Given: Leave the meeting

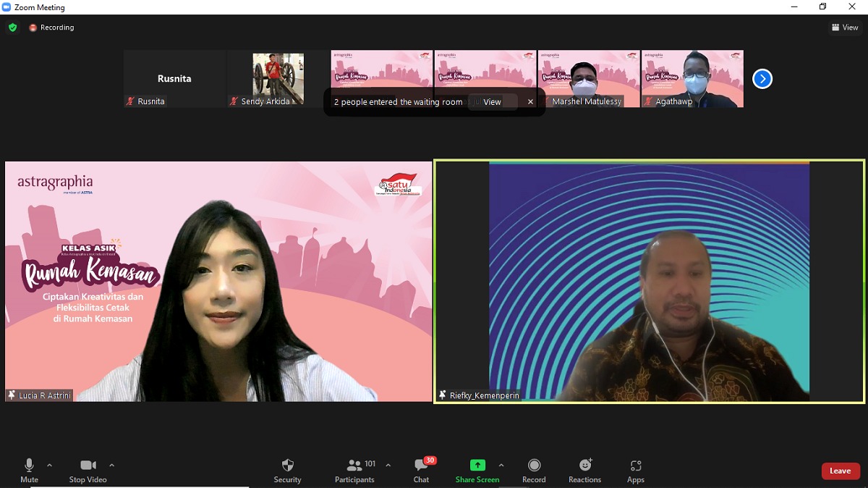Looking at the screenshot, I should point(841,471).
